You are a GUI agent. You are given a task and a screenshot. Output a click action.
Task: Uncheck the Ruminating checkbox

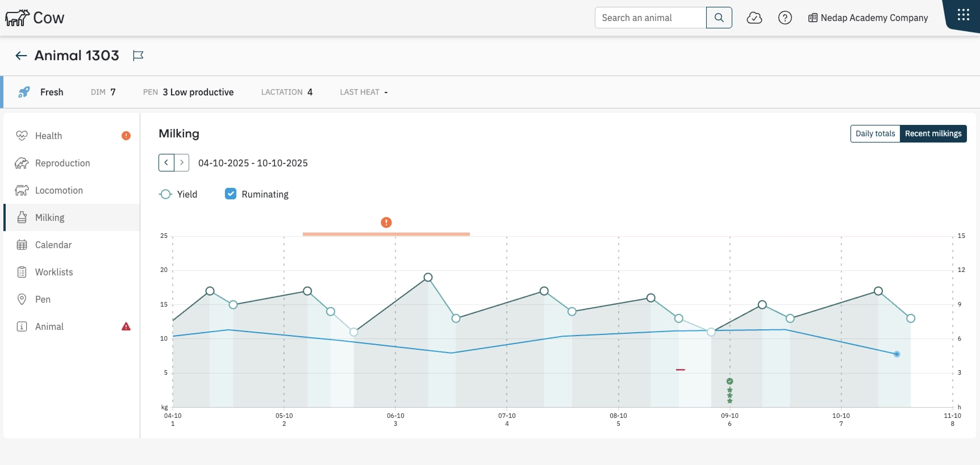pyautogui.click(x=231, y=194)
